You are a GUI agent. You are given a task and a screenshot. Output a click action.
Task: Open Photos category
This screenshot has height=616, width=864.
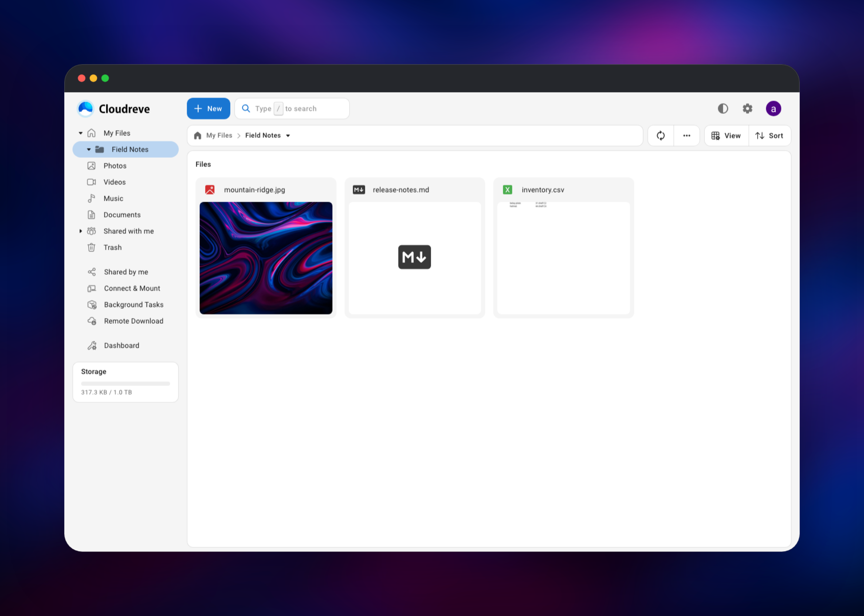[126, 166]
